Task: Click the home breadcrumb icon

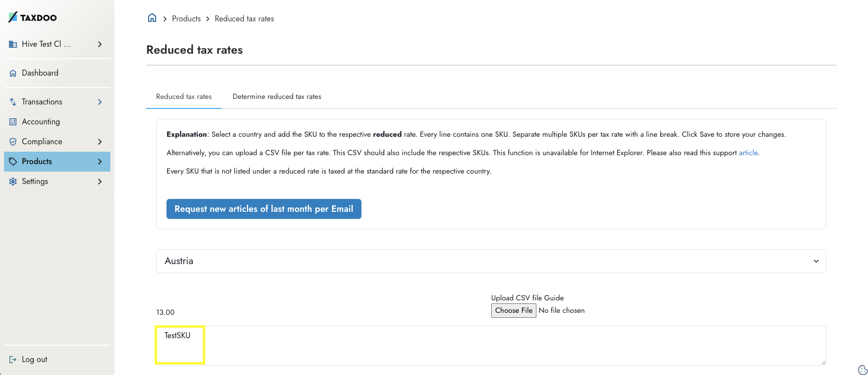Action: tap(152, 18)
